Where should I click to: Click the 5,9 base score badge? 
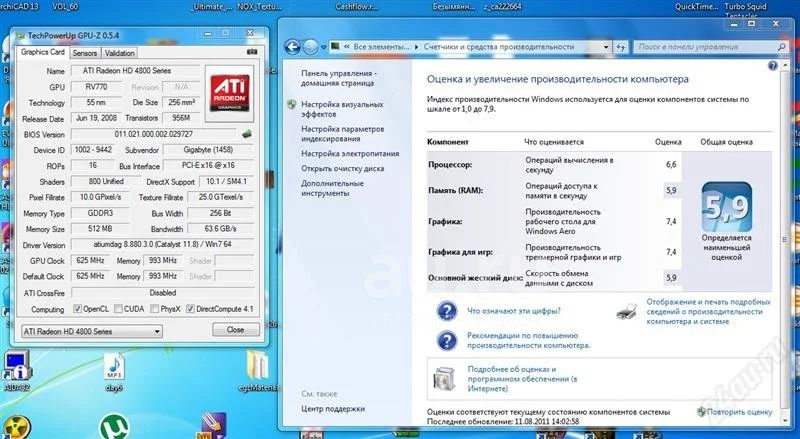(727, 207)
